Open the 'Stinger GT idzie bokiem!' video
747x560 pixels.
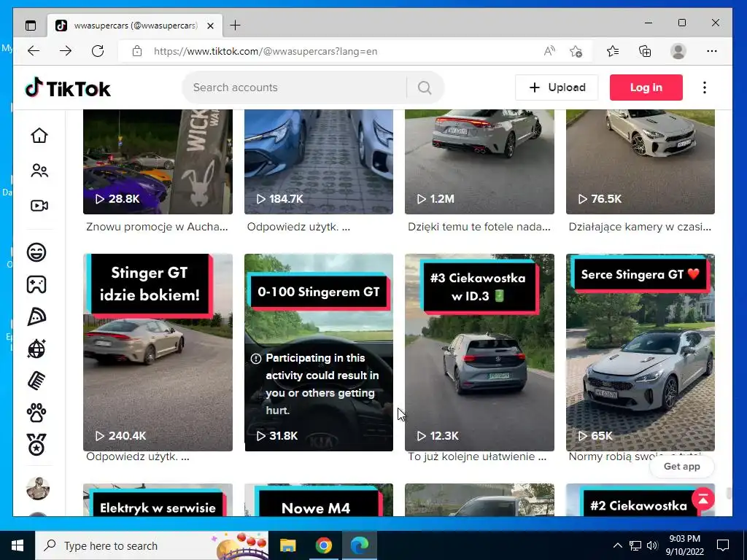tap(158, 352)
